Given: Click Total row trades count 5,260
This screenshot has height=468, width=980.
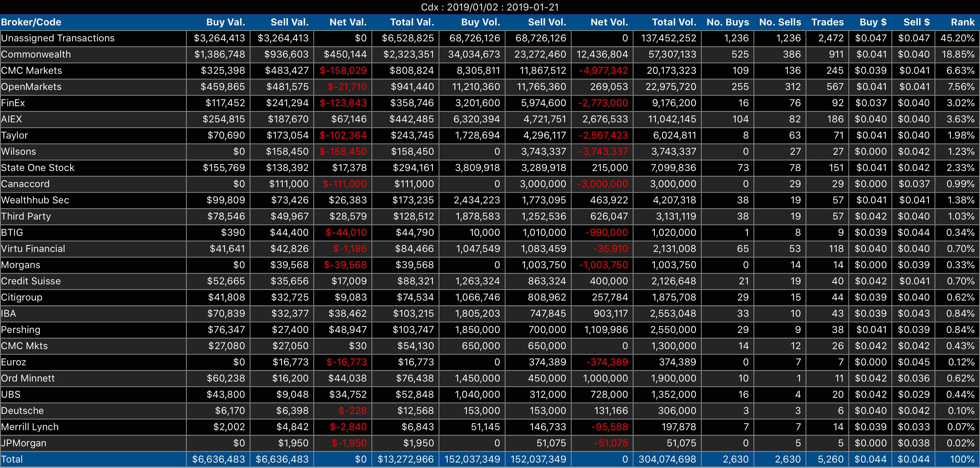Looking at the screenshot, I should 830,459.
